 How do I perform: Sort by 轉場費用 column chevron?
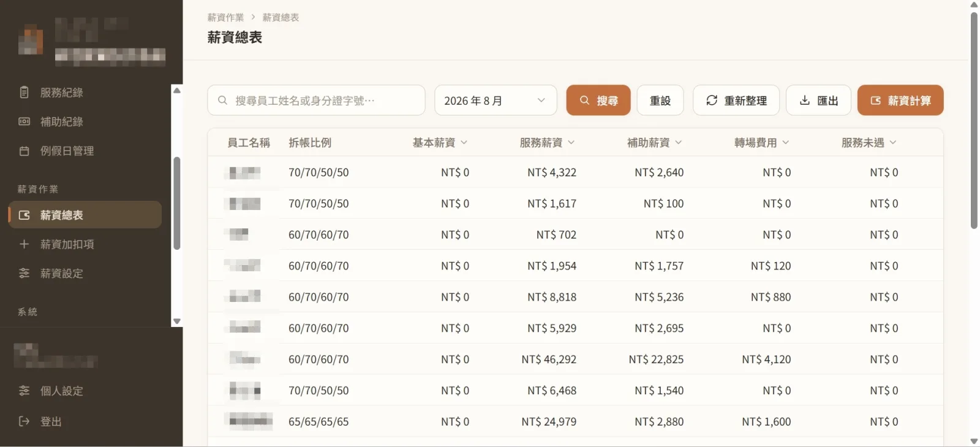(786, 143)
